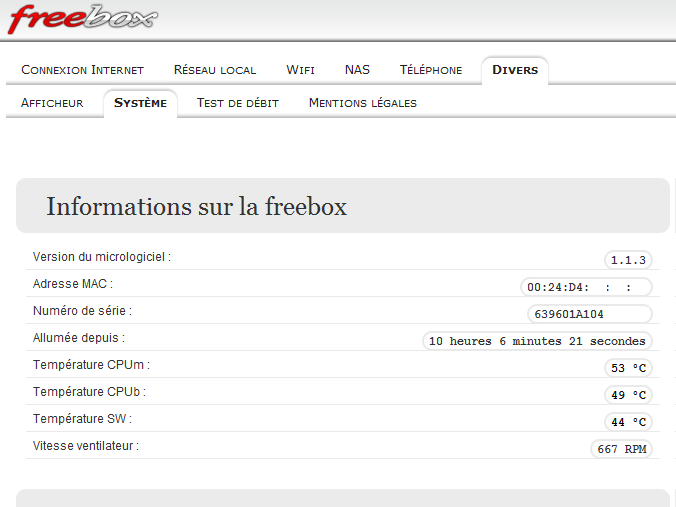
Task: Select the Système sub-tab
Action: click(140, 103)
